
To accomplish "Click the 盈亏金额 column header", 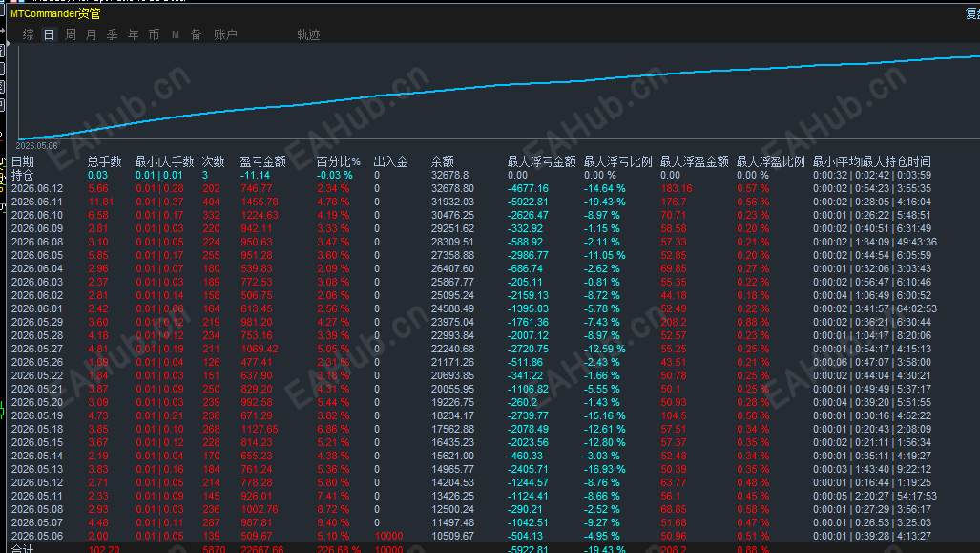I will pyautogui.click(x=263, y=162).
